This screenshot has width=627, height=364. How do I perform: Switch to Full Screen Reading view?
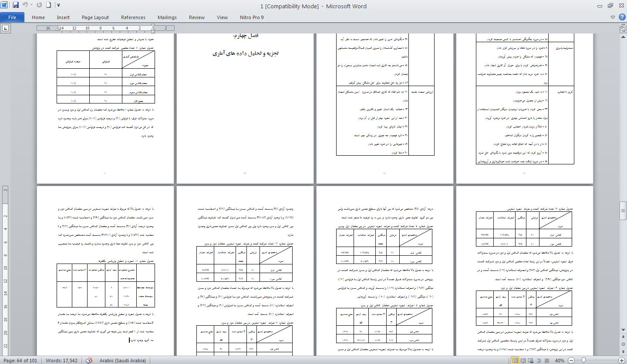click(x=524, y=361)
